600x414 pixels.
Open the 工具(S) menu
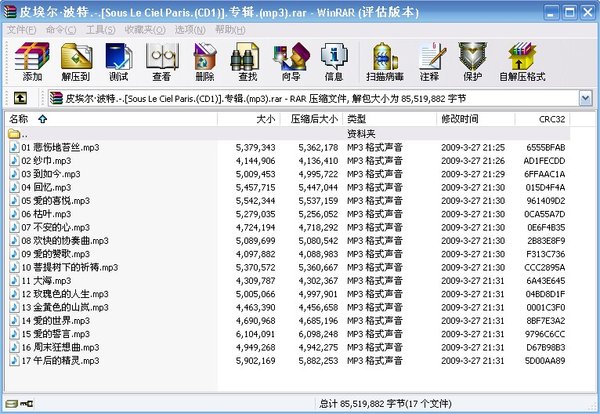pos(101,30)
